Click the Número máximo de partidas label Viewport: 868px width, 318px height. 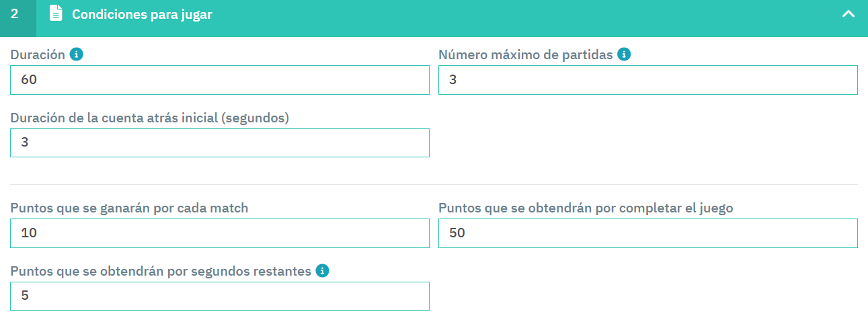[x=525, y=55]
